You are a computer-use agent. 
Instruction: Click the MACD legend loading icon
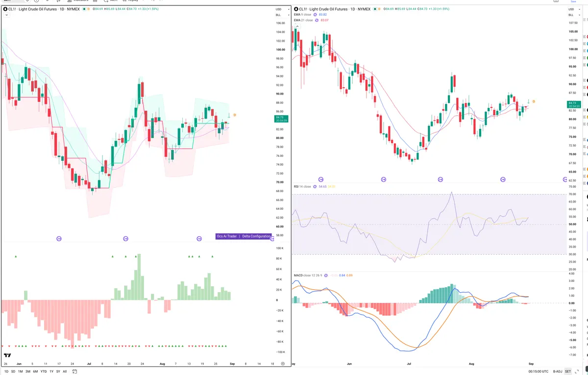click(326, 275)
